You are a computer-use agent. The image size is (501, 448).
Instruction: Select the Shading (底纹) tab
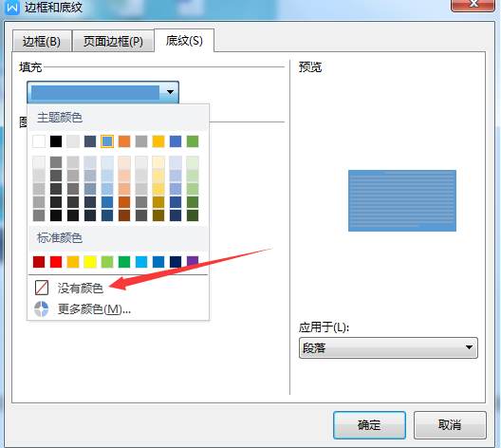click(184, 41)
